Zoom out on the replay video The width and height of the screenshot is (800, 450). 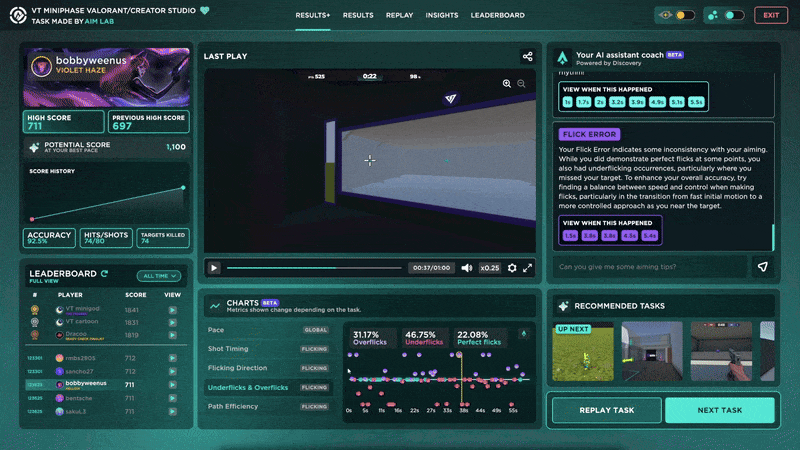coord(521,84)
